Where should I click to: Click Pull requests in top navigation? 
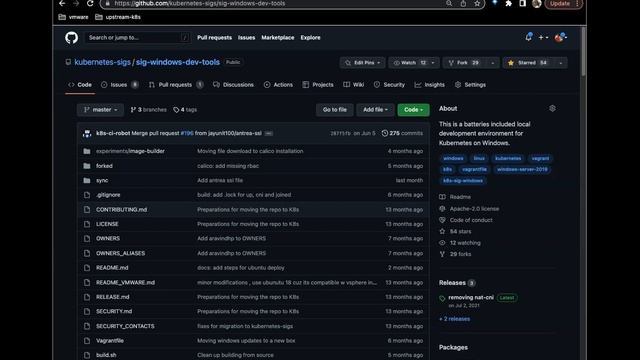[x=214, y=38]
